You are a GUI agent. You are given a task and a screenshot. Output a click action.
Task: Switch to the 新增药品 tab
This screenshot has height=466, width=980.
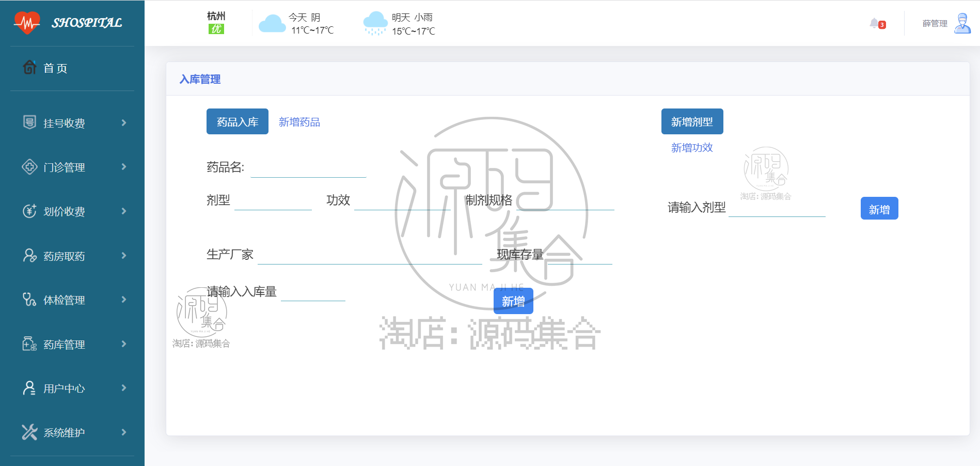(299, 122)
